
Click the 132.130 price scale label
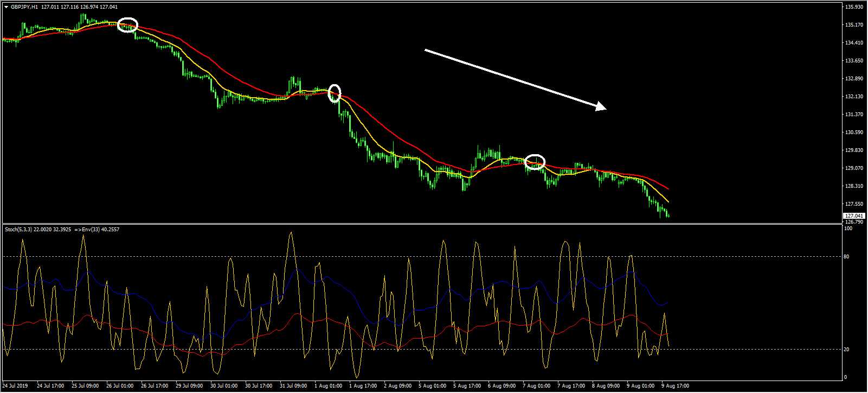click(x=853, y=97)
